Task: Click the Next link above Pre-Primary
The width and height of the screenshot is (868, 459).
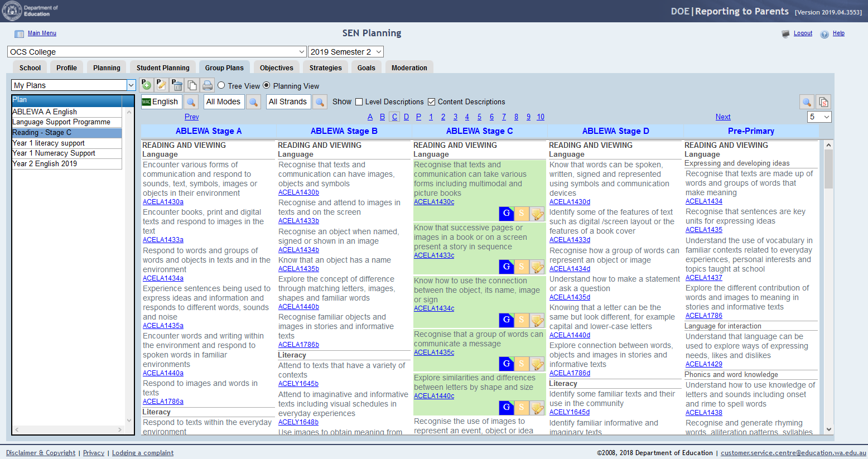Action: [x=723, y=117]
